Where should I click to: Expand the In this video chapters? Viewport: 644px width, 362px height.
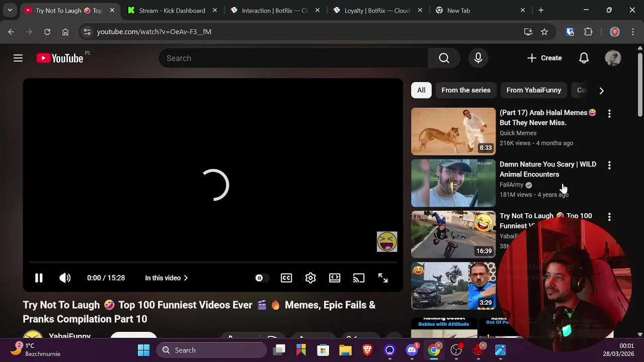point(167,278)
